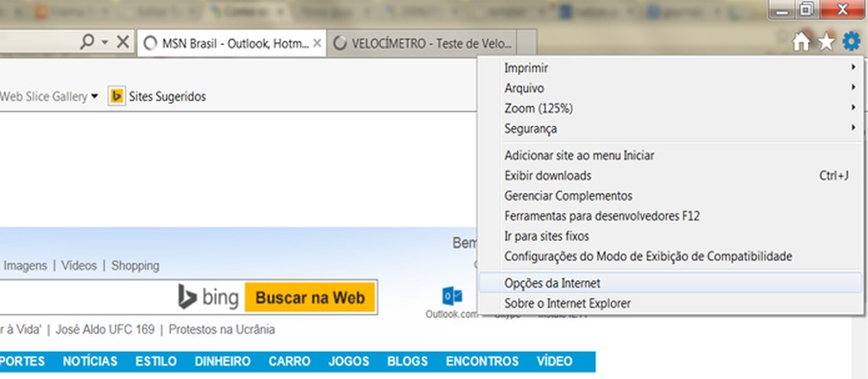The width and height of the screenshot is (868, 379).
Task: Expand the Imprimir submenu
Action: pos(671,68)
